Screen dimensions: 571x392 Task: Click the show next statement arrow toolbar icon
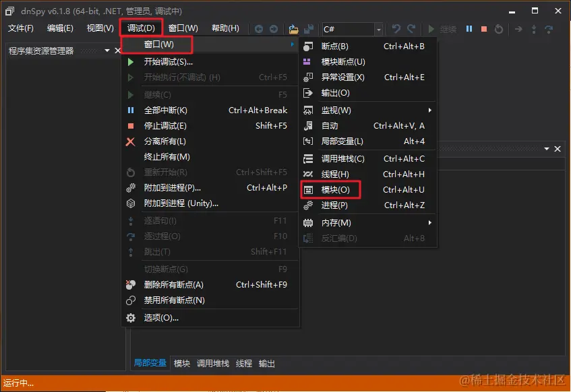518,29
